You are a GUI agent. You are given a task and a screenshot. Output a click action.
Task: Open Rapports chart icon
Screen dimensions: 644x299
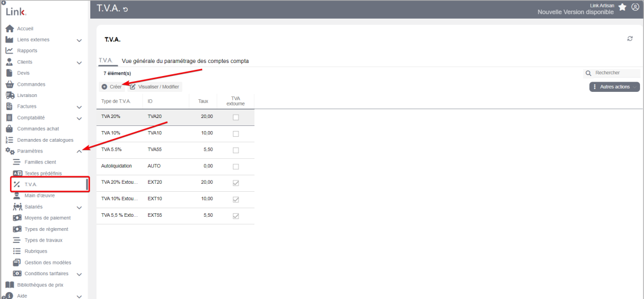(10, 51)
